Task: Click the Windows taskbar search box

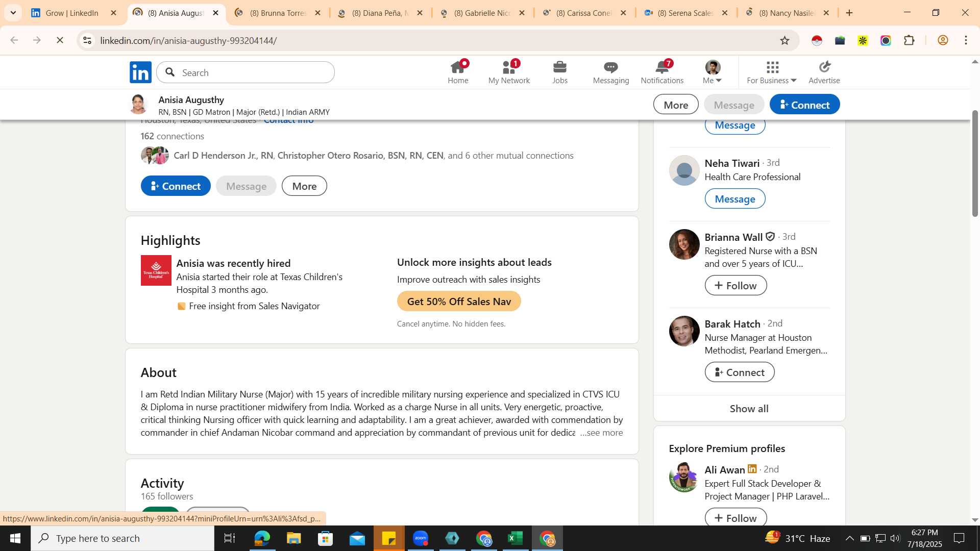Action: (x=122, y=538)
